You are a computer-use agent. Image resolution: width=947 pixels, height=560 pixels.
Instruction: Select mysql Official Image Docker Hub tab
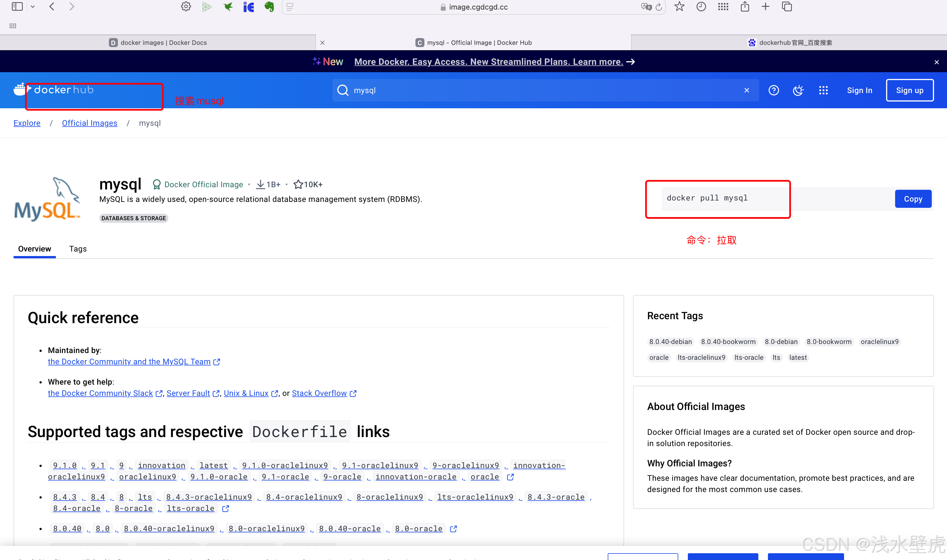(x=474, y=43)
